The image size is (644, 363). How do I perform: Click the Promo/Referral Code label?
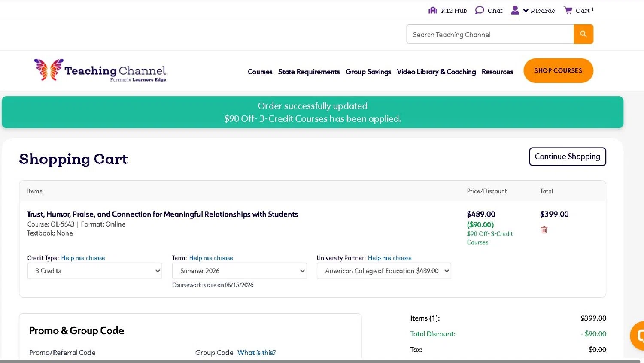[x=62, y=353]
